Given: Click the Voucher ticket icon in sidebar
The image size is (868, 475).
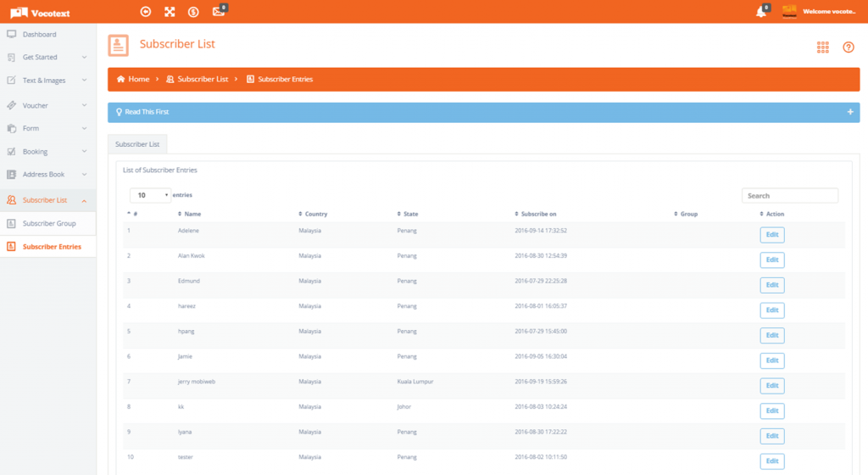Looking at the screenshot, I should 11,105.
